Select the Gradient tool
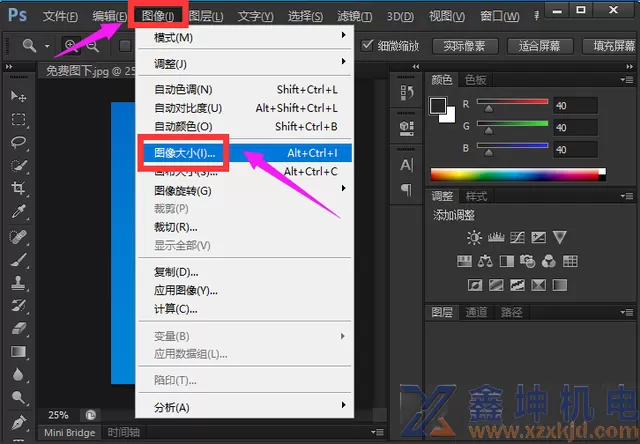This screenshot has height=444, width=640. [18, 351]
